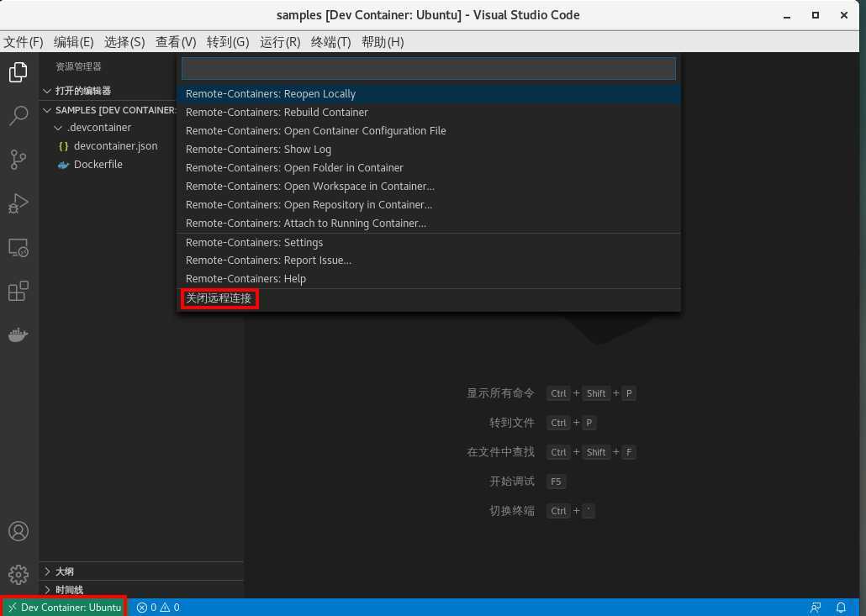Open the 帮助(H) menu
866x616 pixels.
point(383,42)
